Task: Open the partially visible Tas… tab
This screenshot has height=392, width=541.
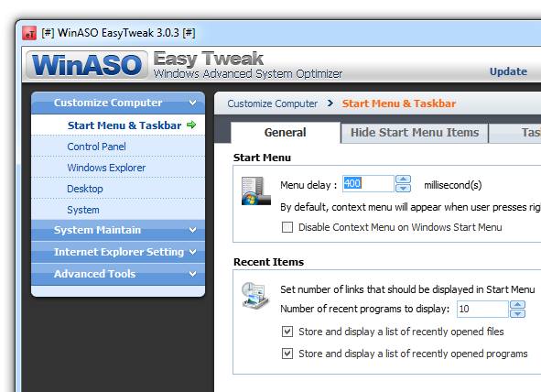Action: coord(515,133)
